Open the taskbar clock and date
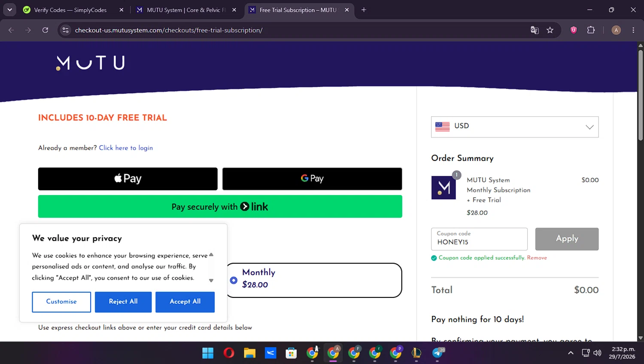 [x=622, y=353]
